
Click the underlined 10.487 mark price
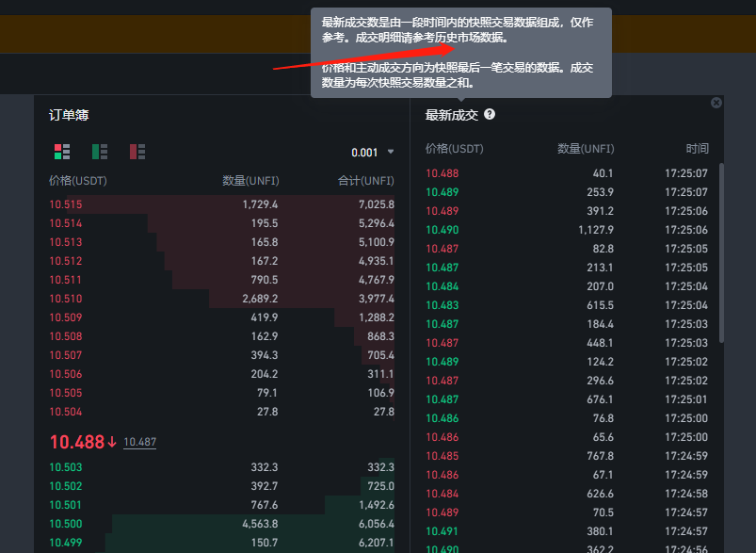[140, 442]
